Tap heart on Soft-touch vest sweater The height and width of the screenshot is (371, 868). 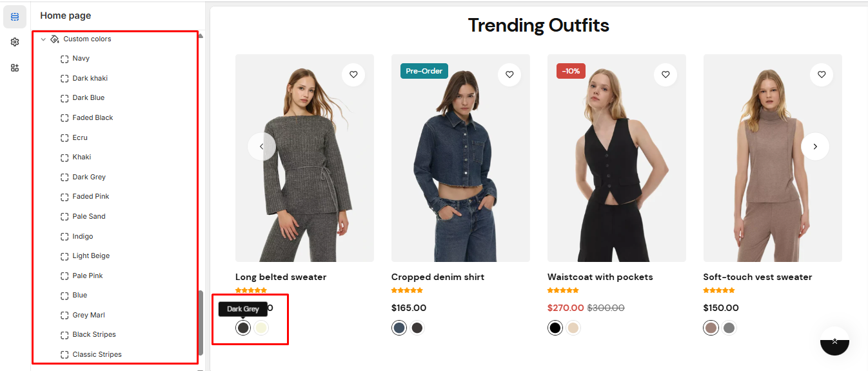pyautogui.click(x=822, y=75)
